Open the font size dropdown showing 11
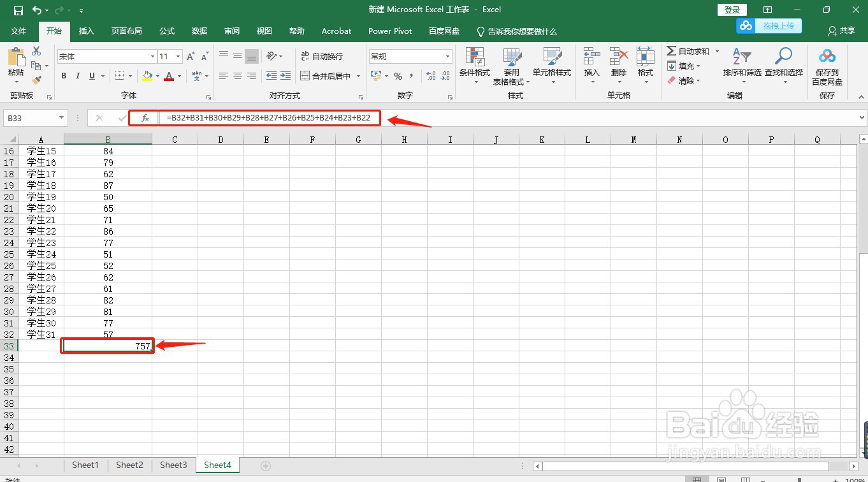The width and height of the screenshot is (868, 482). (x=178, y=57)
